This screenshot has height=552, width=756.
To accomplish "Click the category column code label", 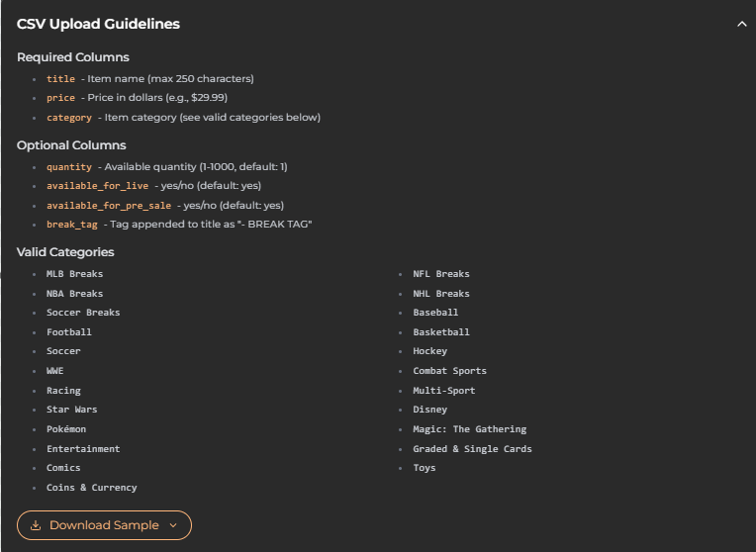I will [x=69, y=118].
